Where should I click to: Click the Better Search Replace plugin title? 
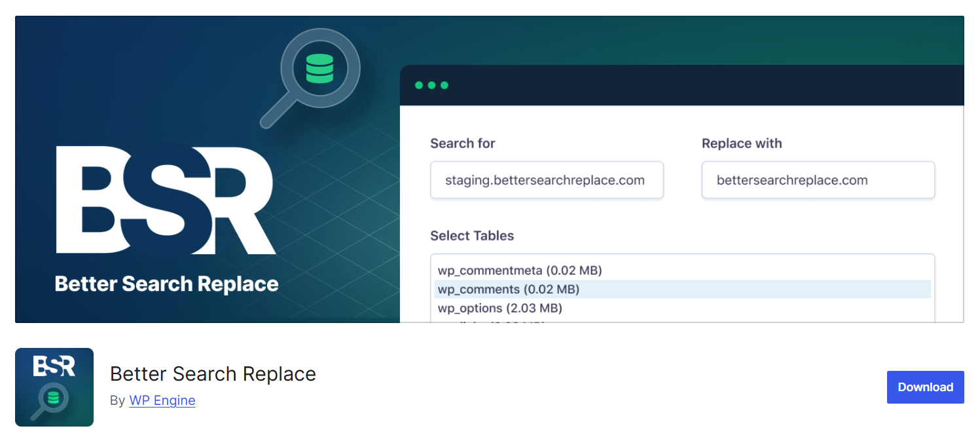pyautogui.click(x=213, y=374)
